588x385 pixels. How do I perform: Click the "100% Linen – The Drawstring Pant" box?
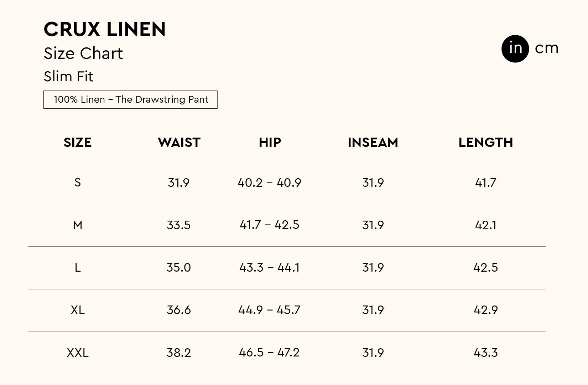pos(130,99)
